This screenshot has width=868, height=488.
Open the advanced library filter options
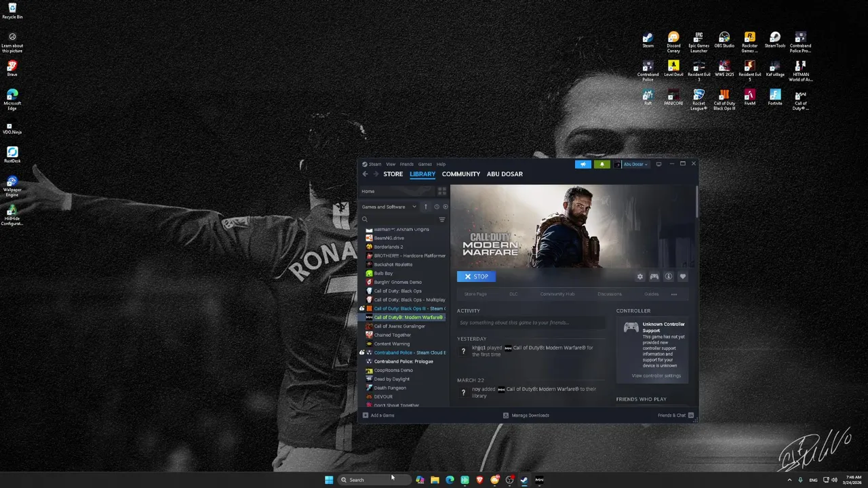441,220
